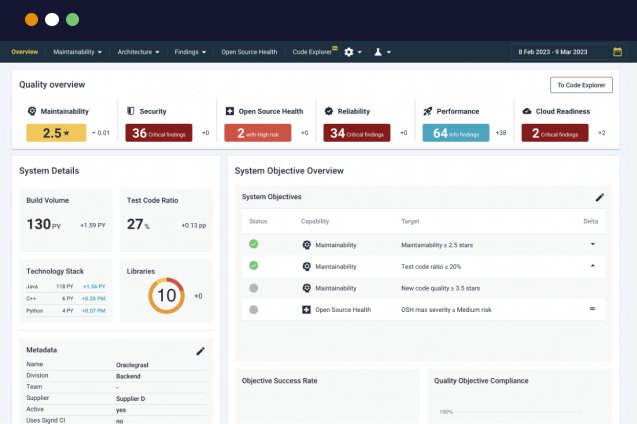Click the Target column header

(x=410, y=221)
